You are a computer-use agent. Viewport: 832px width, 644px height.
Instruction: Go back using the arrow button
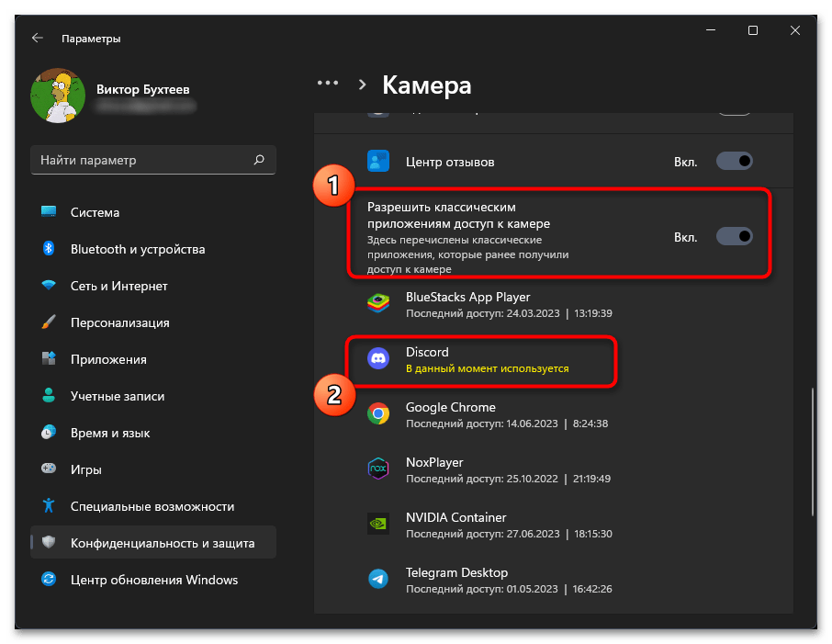[37, 38]
